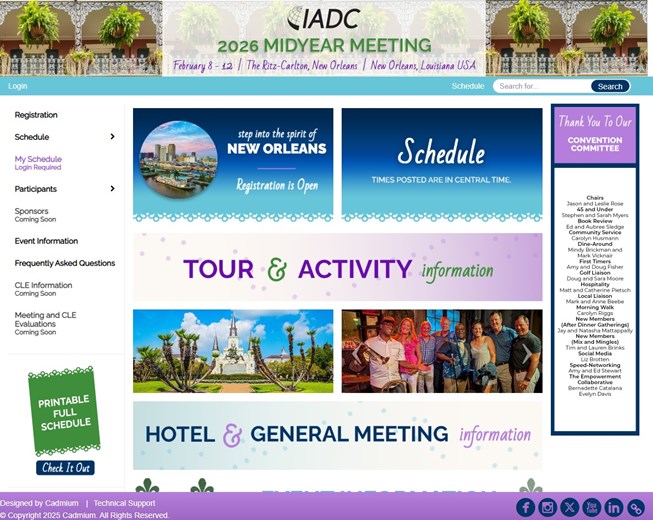Click the IADC logo in header
653x520 pixels.
tap(324, 19)
